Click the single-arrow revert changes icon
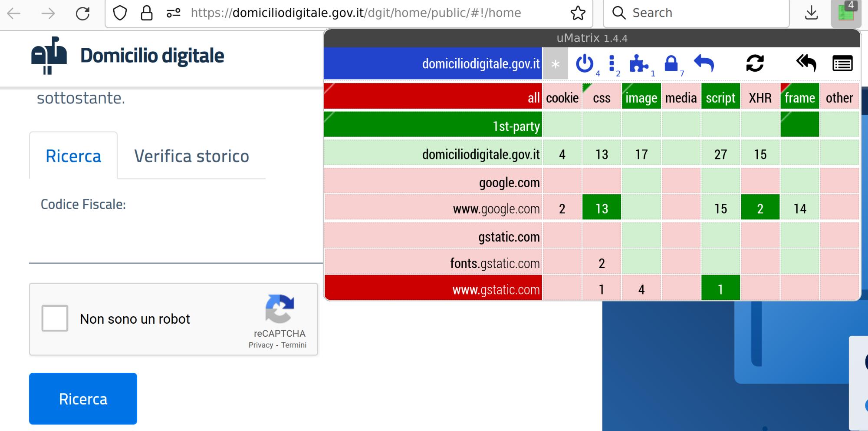 pyautogui.click(x=704, y=63)
